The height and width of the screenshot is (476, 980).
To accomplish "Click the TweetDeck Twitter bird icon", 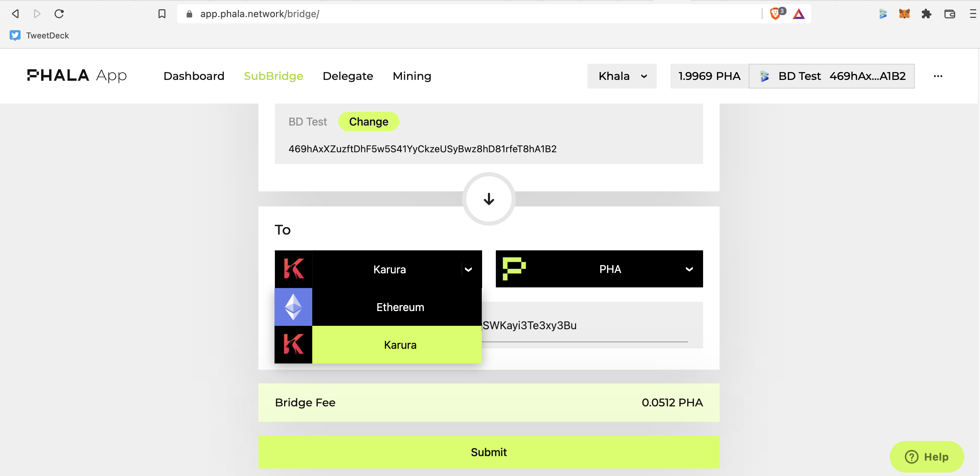I will (x=15, y=35).
